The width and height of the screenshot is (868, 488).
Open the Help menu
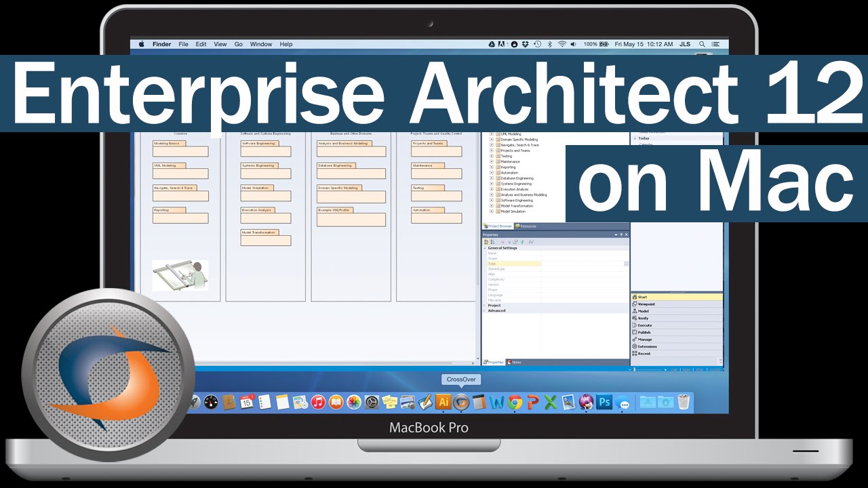coord(286,44)
